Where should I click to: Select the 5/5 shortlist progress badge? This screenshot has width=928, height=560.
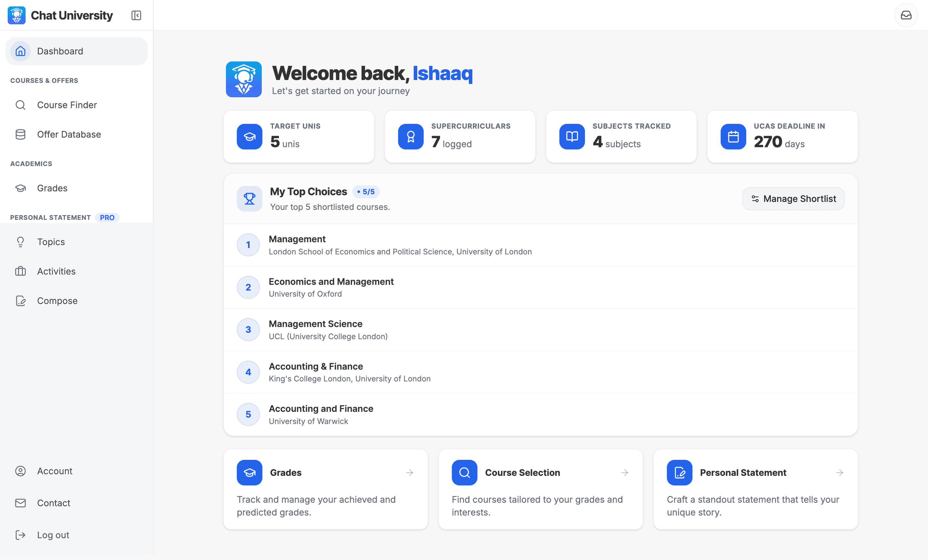[x=366, y=191]
